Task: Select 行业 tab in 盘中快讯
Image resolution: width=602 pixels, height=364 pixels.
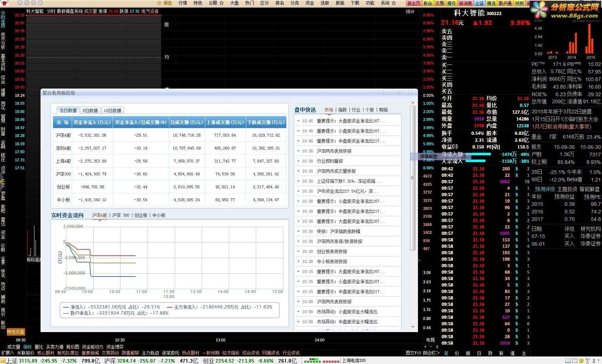Action: coord(356,110)
